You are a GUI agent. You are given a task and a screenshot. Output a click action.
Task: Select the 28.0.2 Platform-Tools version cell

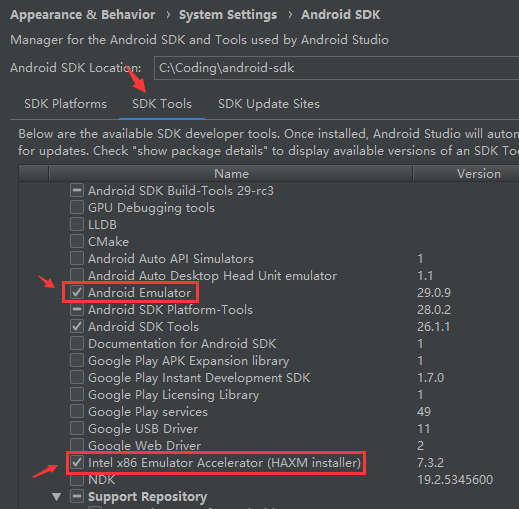pyautogui.click(x=434, y=310)
